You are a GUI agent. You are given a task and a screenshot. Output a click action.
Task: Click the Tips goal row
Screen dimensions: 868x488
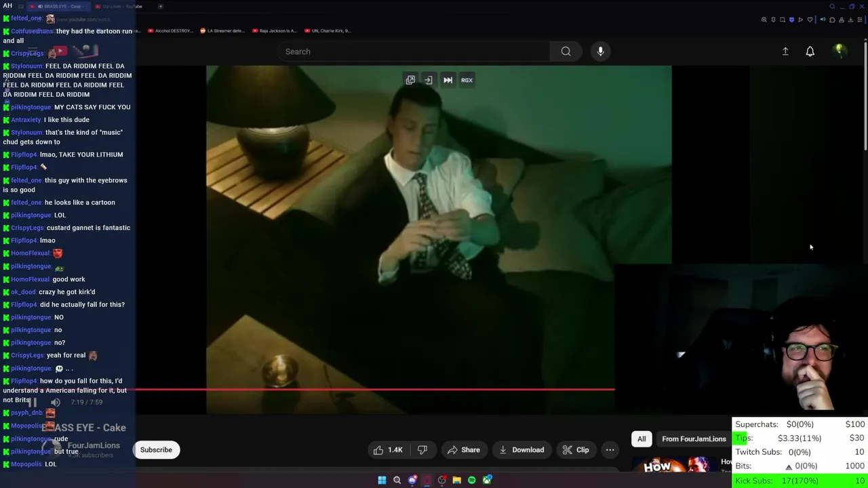point(800,439)
